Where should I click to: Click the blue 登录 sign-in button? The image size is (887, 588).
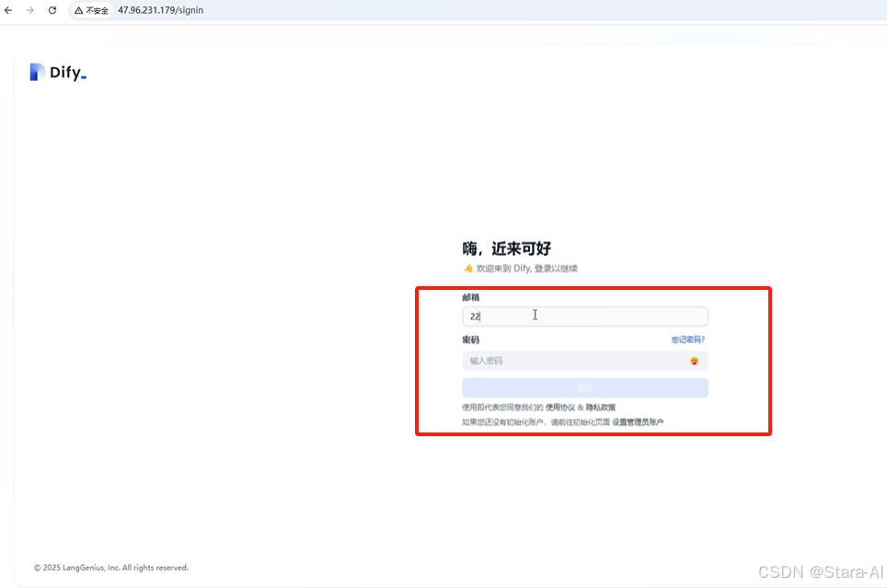click(x=585, y=387)
